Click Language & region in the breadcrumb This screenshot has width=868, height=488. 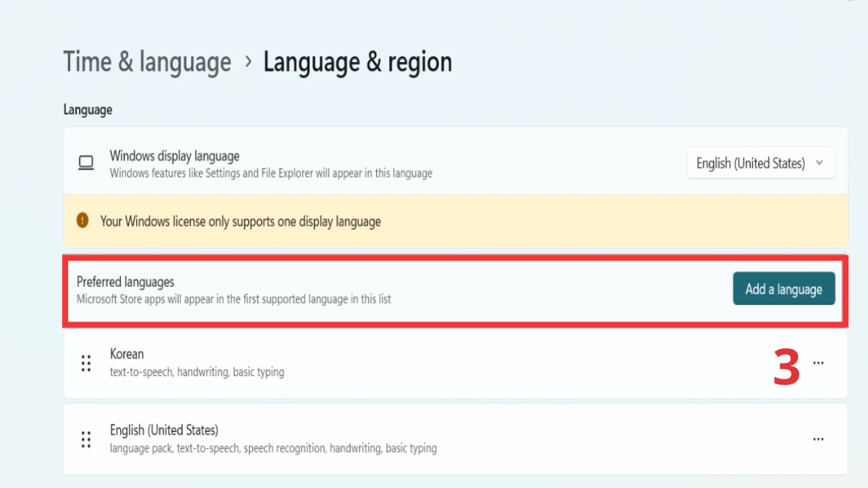pyautogui.click(x=358, y=62)
